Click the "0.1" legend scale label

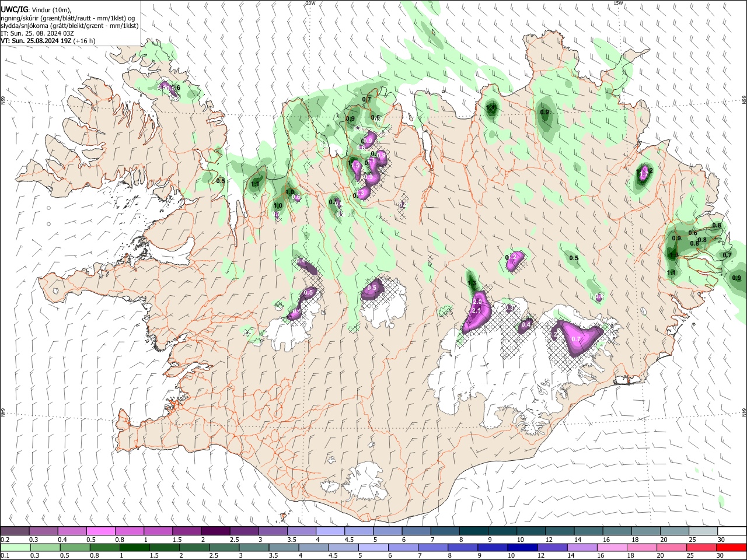[4, 555]
